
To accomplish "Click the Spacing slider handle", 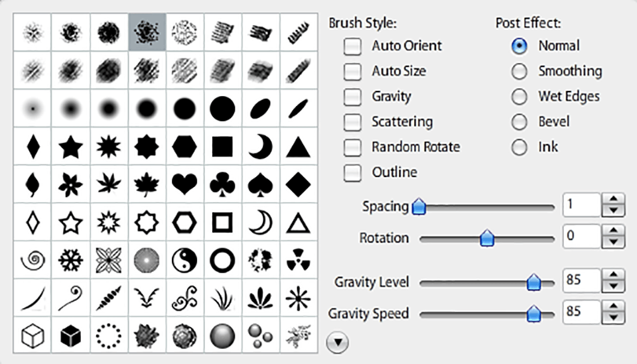I will click(x=419, y=207).
